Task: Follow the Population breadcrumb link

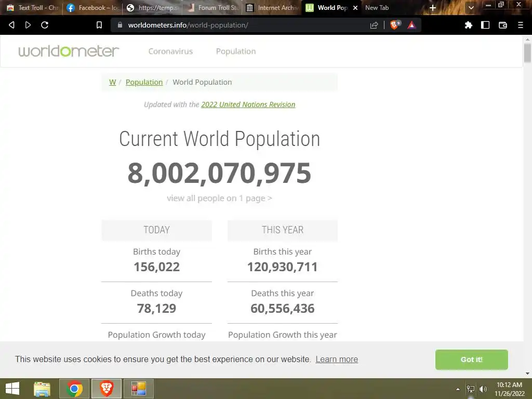Action: tap(144, 82)
